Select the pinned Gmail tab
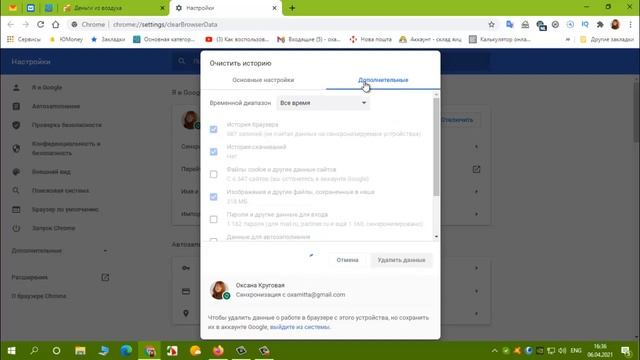This screenshot has width=640, height=360. [13, 8]
